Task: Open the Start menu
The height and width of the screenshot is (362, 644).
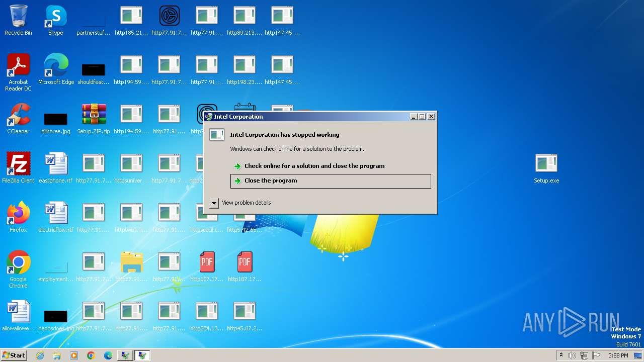Action: (14, 355)
